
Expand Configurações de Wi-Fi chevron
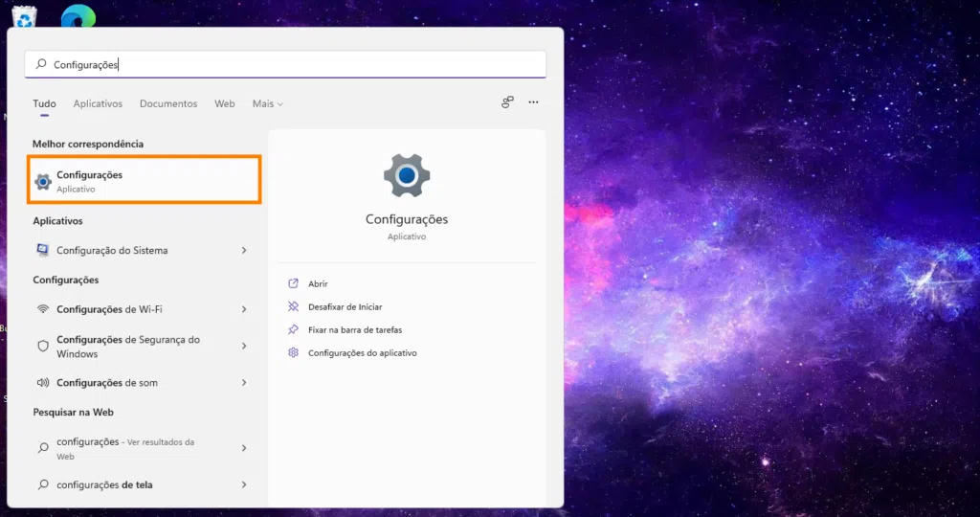(x=244, y=309)
